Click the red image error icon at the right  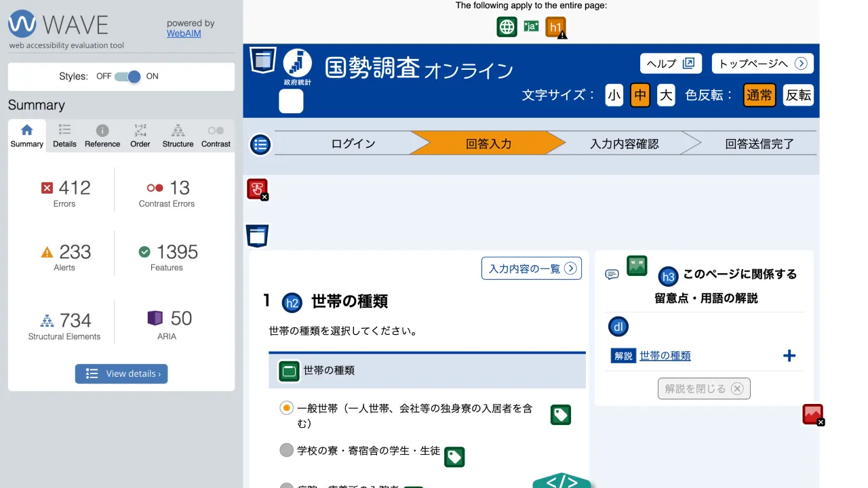(x=812, y=413)
